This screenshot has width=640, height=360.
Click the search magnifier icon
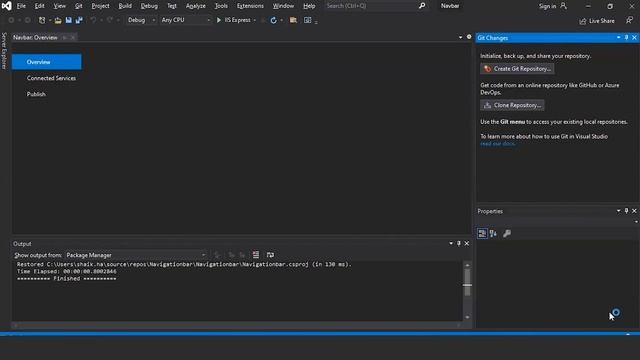[x=422, y=6]
